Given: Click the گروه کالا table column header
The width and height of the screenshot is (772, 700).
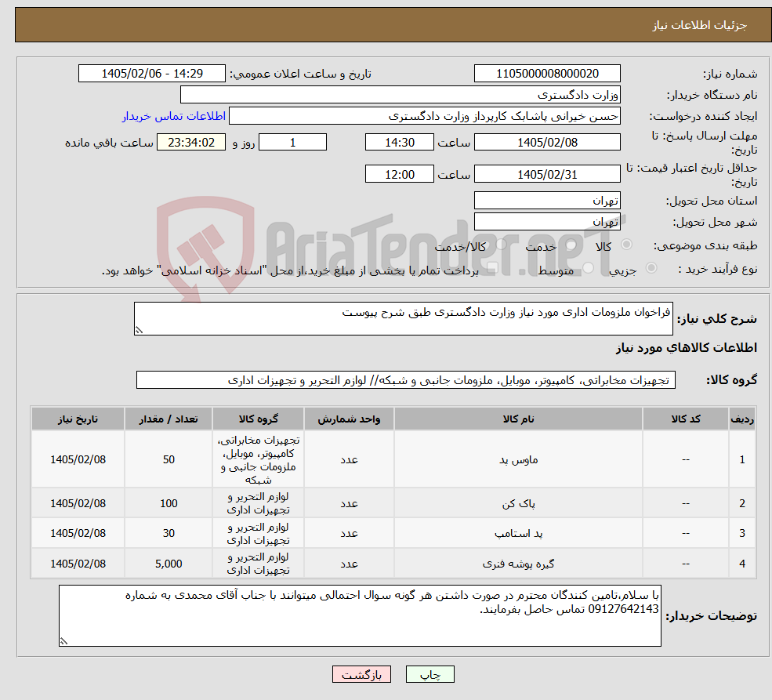Looking at the screenshot, I should (x=258, y=419).
